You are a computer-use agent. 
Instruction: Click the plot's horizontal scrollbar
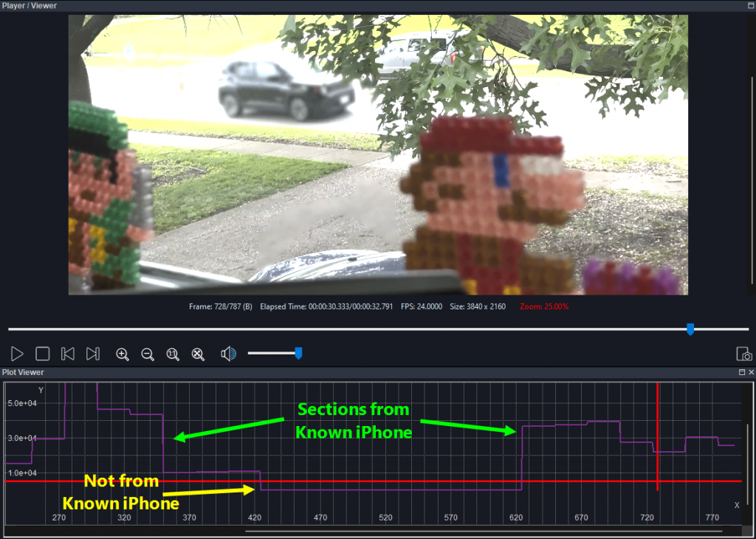(x=484, y=530)
